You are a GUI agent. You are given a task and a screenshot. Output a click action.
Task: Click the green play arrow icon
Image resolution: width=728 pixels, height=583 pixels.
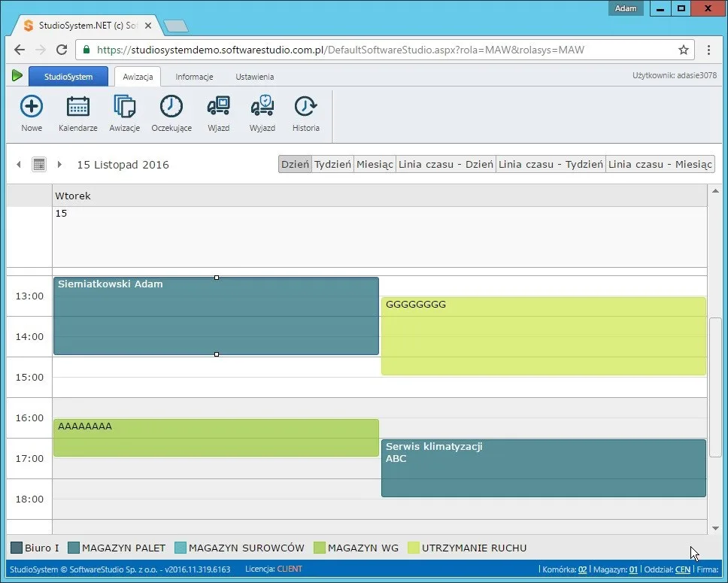pos(17,75)
